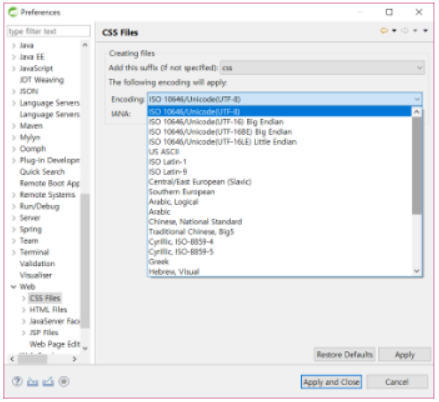Viewport: 439px width, 402px height.
Task: Click the Back navigation arrow icon
Action: (x=384, y=31)
